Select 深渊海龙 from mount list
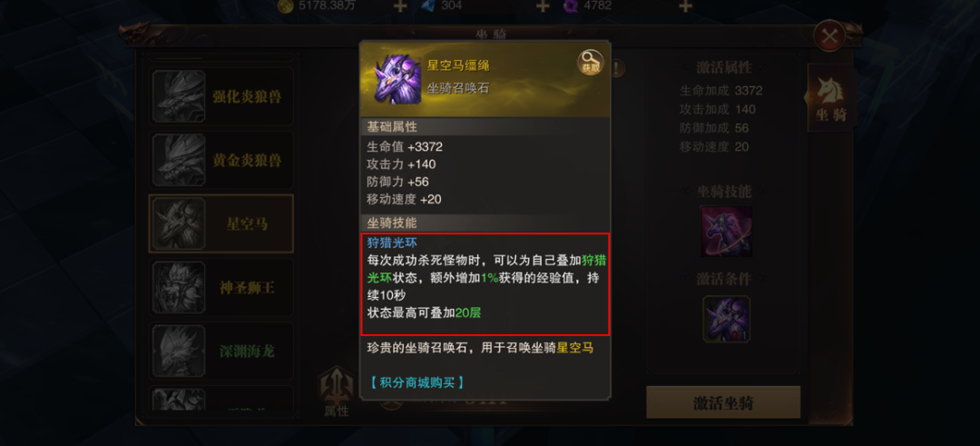 tap(221, 351)
